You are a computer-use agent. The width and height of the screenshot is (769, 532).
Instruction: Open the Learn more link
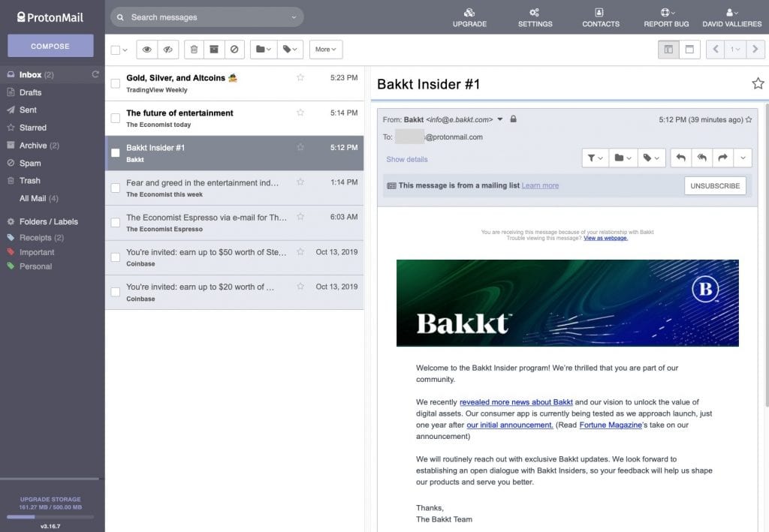pos(540,185)
